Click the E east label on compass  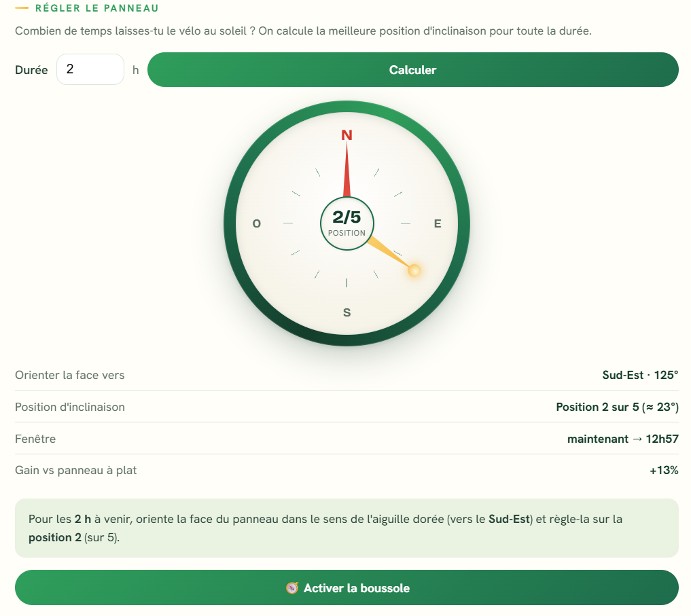[x=437, y=223]
